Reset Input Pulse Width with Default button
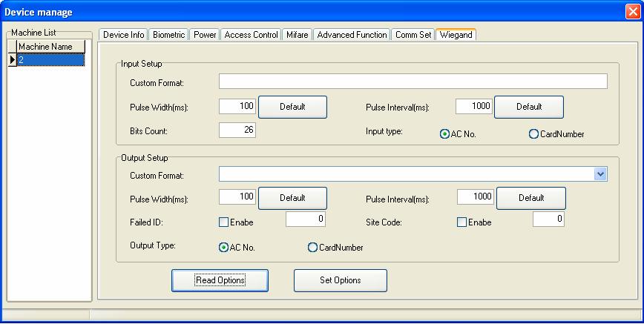 [292, 107]
